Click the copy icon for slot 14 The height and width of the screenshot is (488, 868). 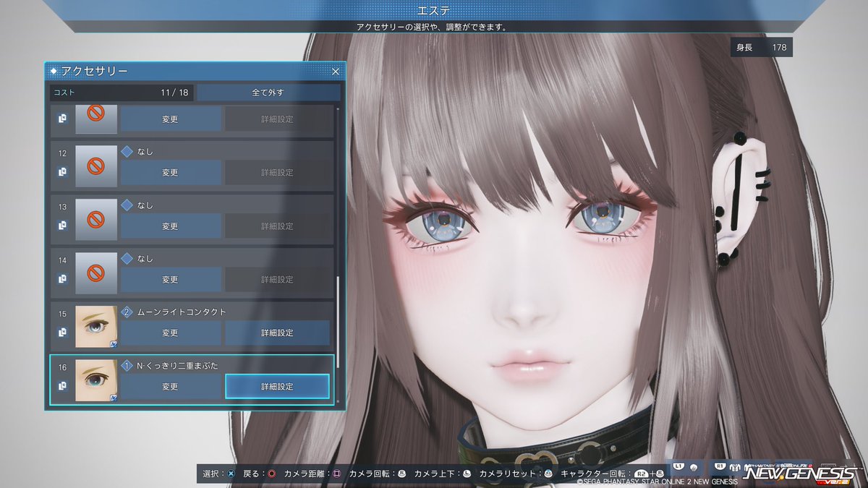tap(62, 279)
